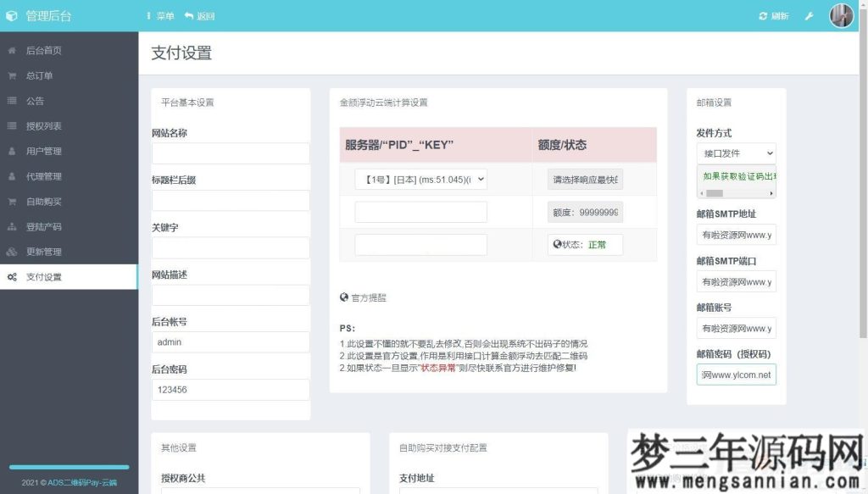Click the 刷新 refresh icon in top bar
The height and width of the screenshot is (494, 868).
[772, 15]
